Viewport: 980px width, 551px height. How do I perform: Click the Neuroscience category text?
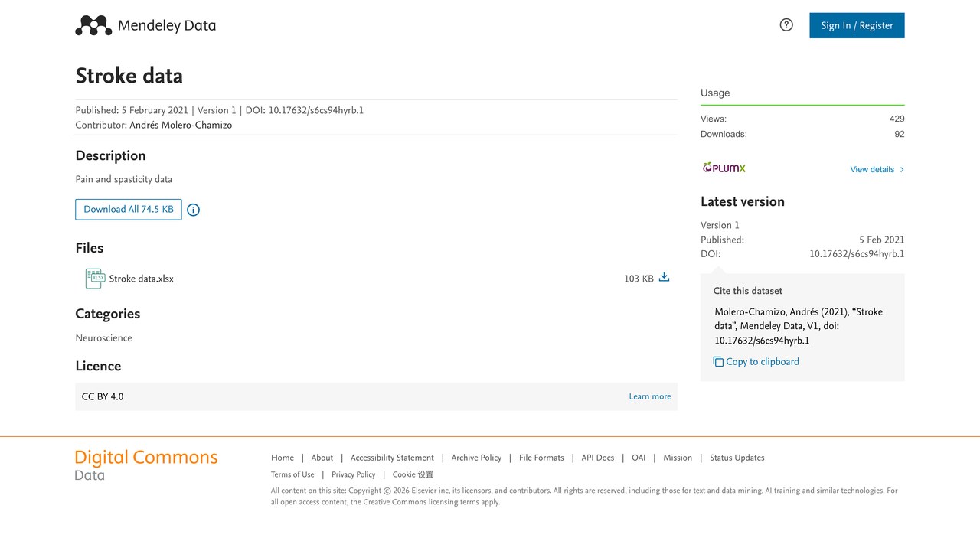point(103,338)
